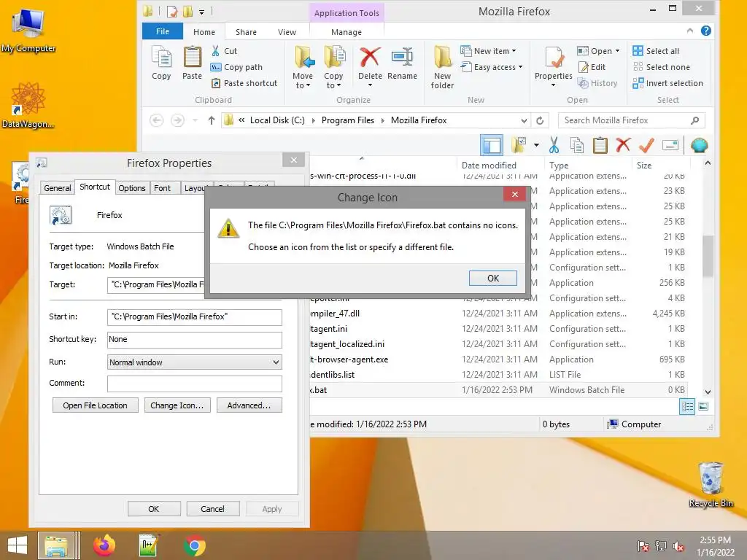Click the Edit icon in Open group
The image size is (747, 560).
[591, 67]
